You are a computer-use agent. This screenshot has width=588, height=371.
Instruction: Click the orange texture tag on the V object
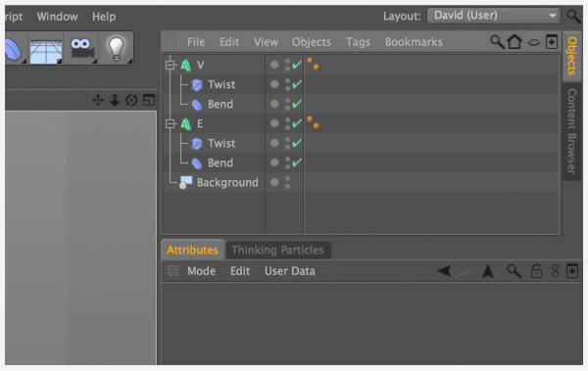(x=314, y=64)
